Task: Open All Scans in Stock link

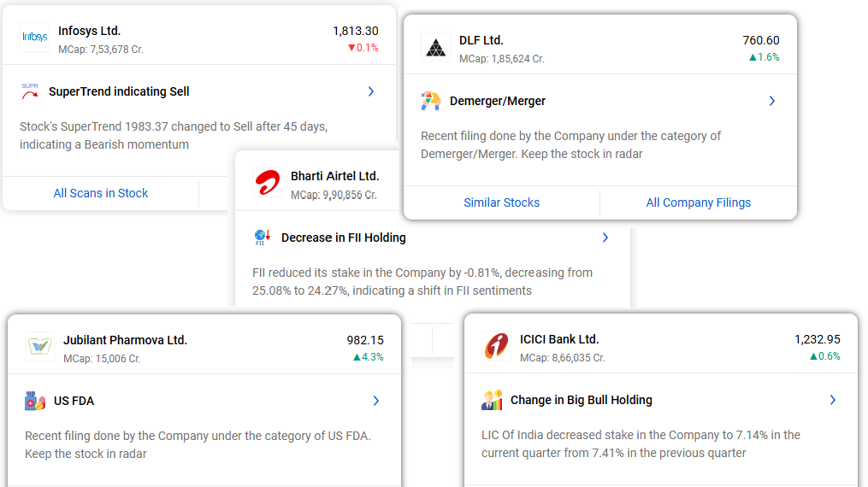Action: click(x=101, y=193)
